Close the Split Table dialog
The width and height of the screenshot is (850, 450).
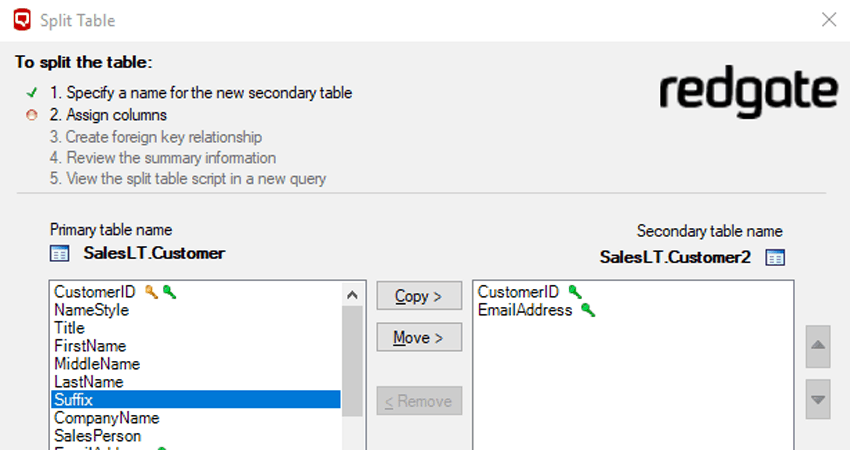[828, 19]
